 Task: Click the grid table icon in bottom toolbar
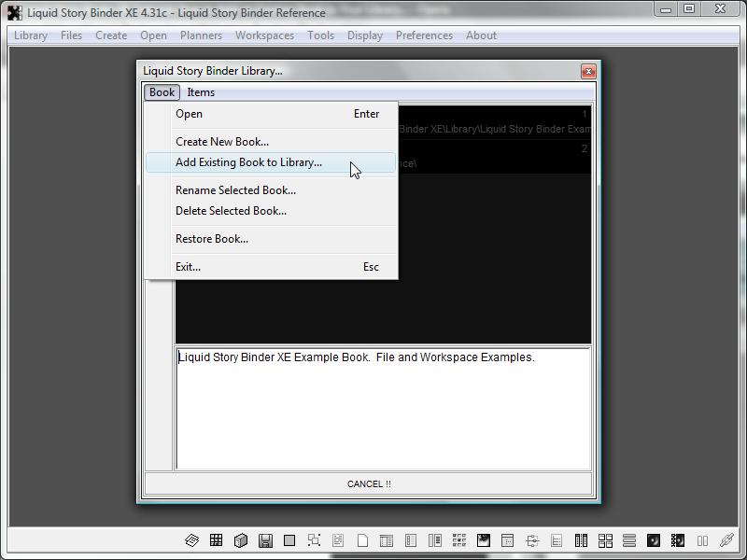pyautogui.click(x=216, y=540)
